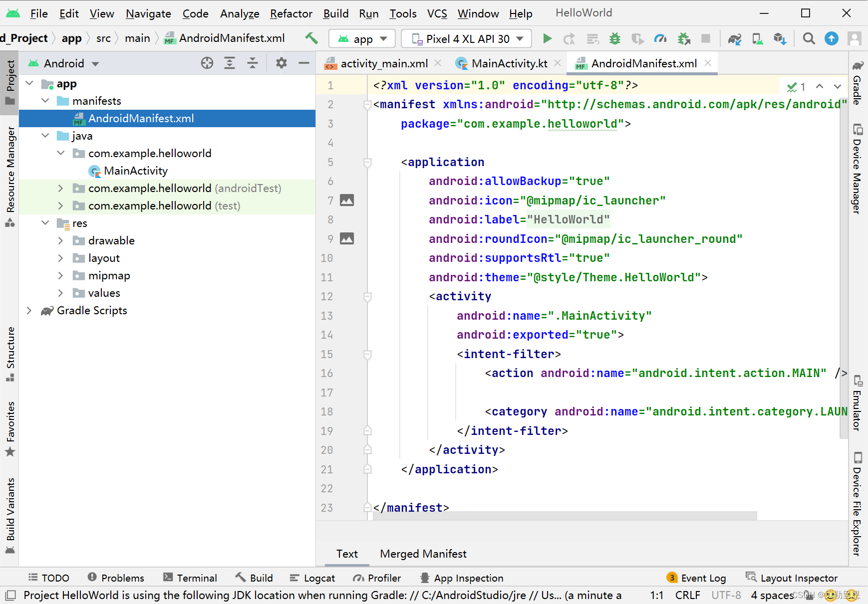Toggle the Structure tool window button
This screenshot has height=604, width=868.
(10, 354)
